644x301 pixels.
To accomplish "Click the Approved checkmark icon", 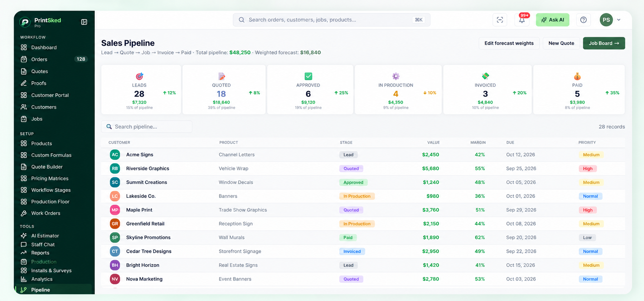I will pos(308,76).
